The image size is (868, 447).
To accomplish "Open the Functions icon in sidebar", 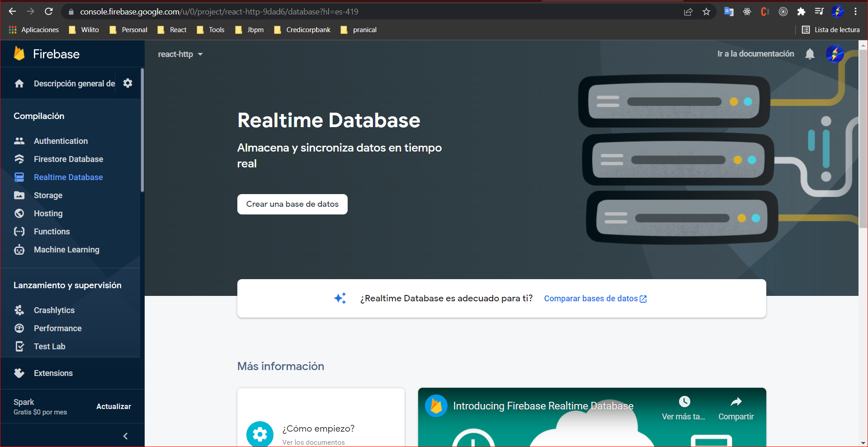I will click(x=19, y=232).
